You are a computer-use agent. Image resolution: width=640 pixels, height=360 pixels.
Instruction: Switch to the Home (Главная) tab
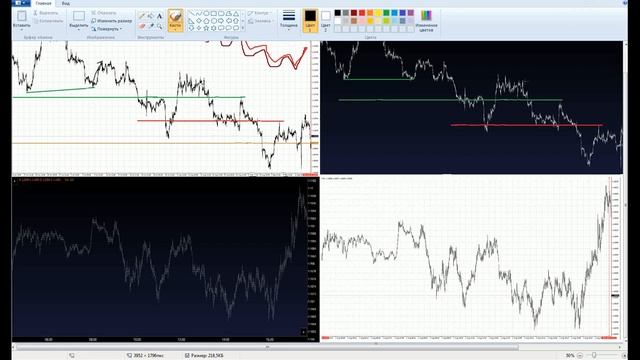tap(43, 3)
